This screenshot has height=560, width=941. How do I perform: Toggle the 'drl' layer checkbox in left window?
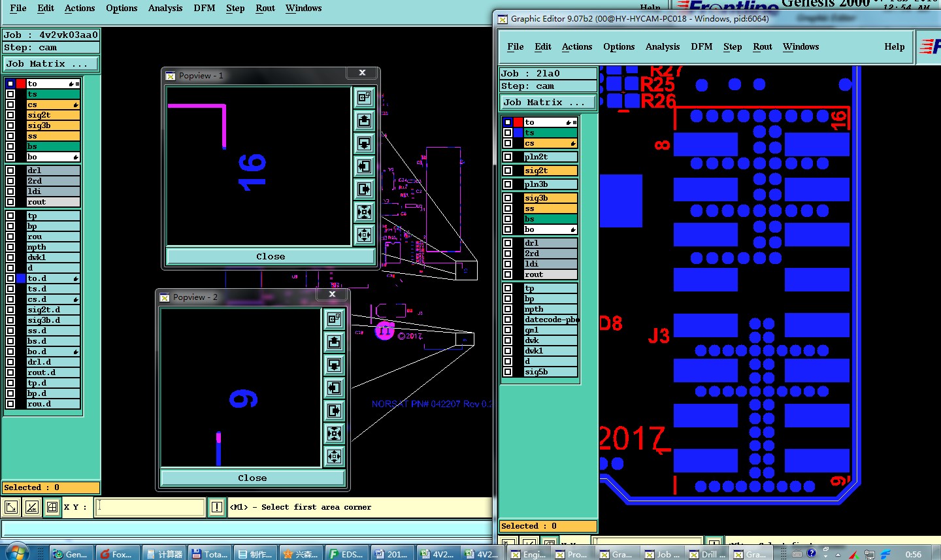click(10, 171)
